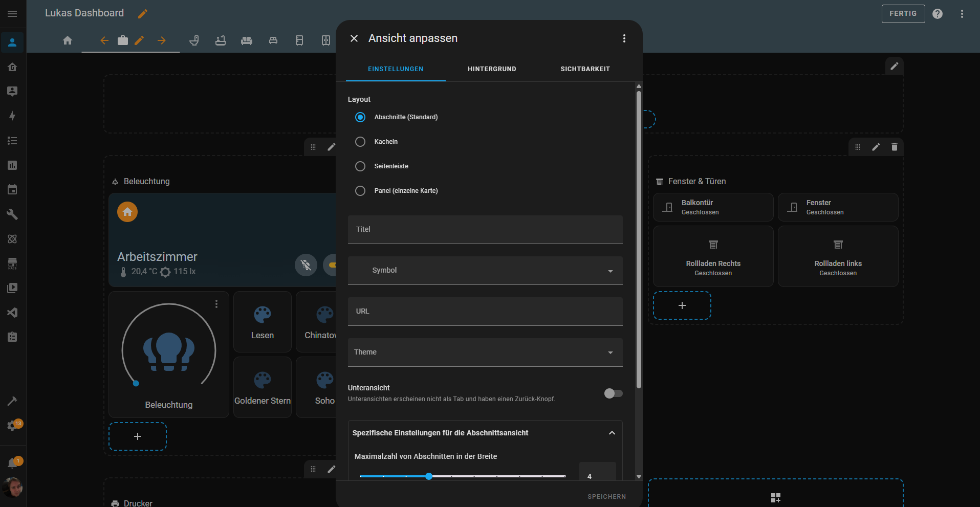Select the Kacheln layout option
The width and height of the screenshot is (980, 507).
360,142
